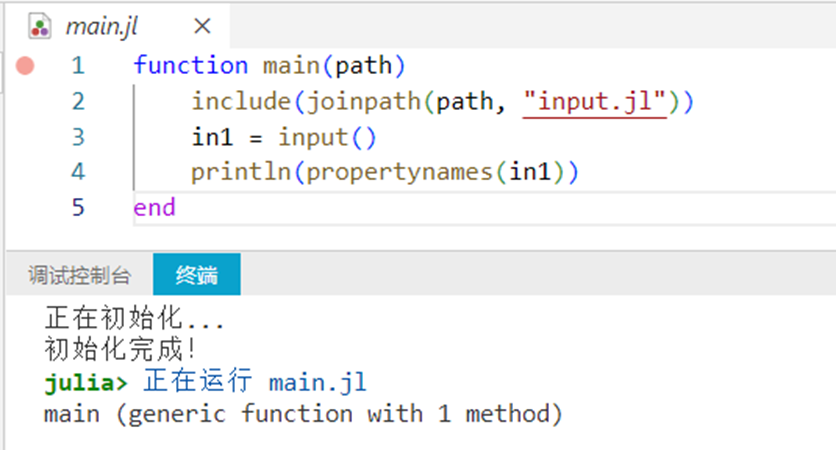
Task: Click "初始化完成!" terminal line
Action: 120,350
